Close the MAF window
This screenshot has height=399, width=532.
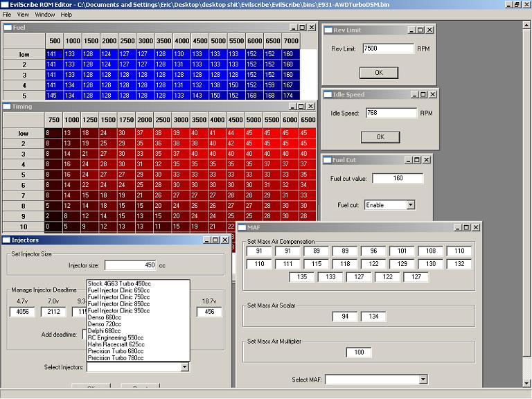pos(475,227)
